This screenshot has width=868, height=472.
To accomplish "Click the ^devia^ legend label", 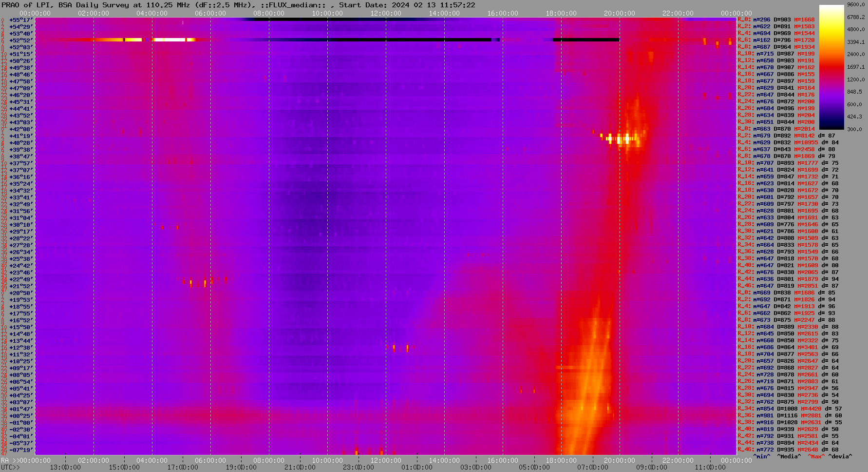I will [841, 456].
